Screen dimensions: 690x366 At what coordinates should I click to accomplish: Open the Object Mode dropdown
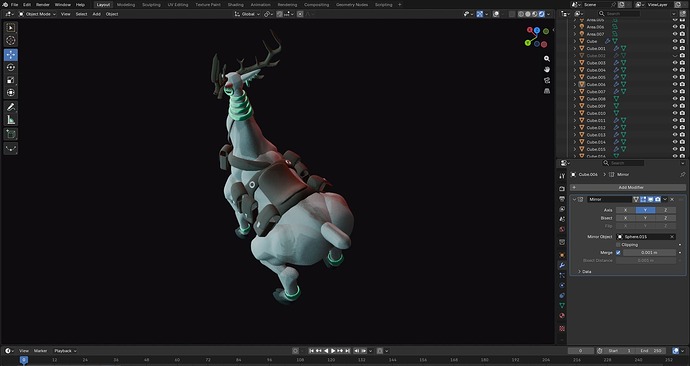[x=37, y=14]
